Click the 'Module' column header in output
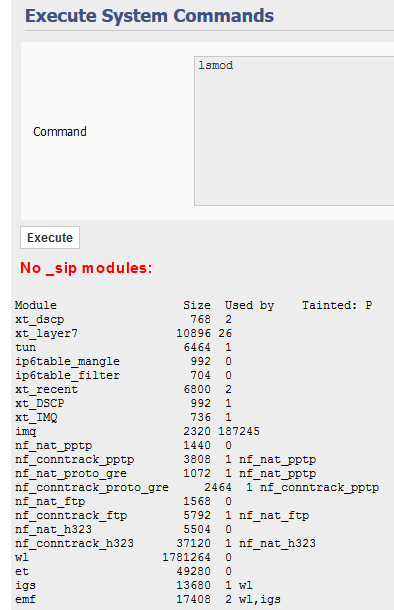The width and height of the screenshot is (394, 610). (x=36, y=305)
